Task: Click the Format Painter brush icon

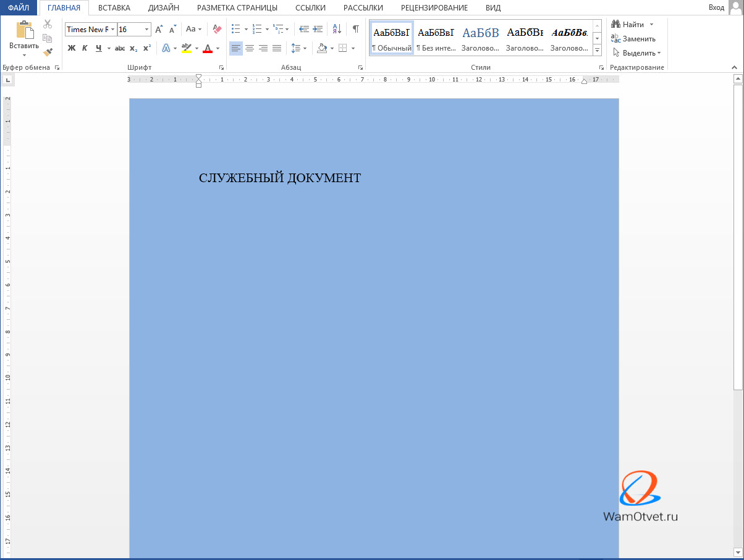Action: point(48,52)
